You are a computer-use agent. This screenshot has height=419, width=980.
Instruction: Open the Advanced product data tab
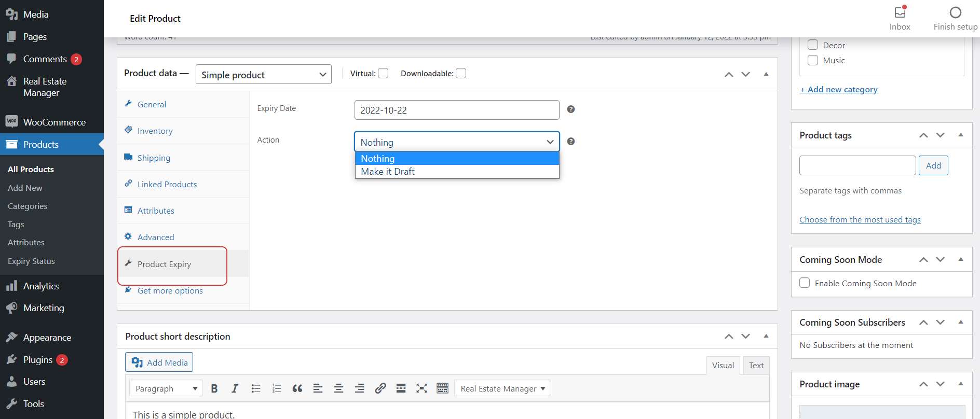pos(183,237)
